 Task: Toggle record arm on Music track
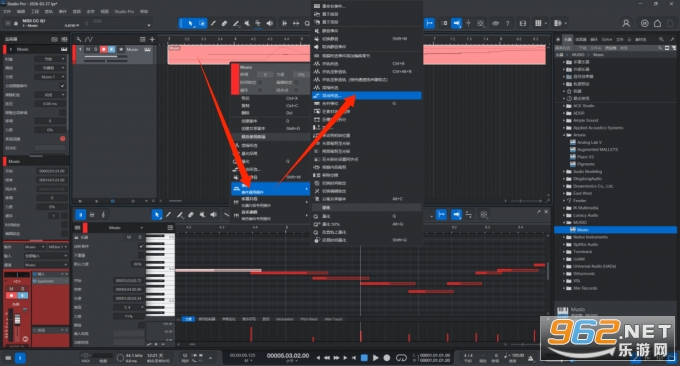pyautogui.click(x=104, y=49)
